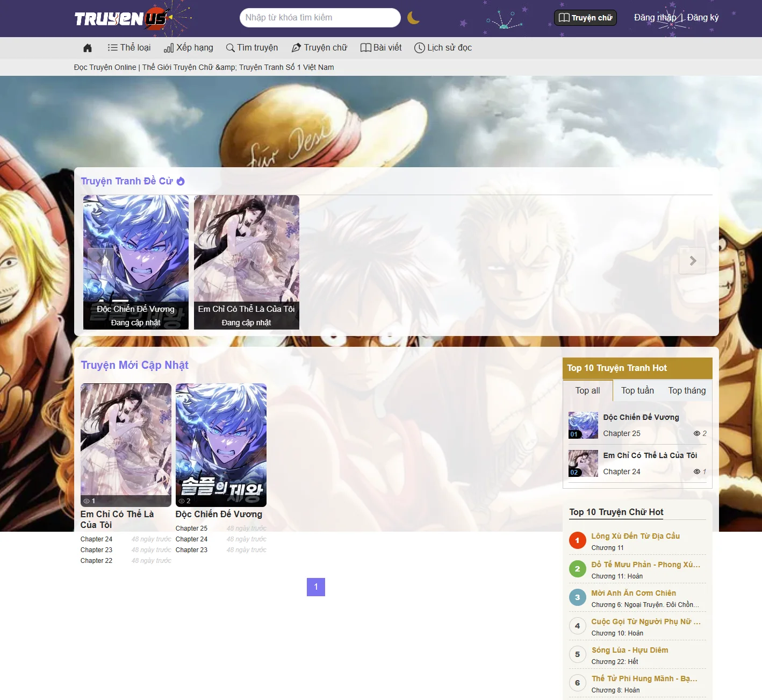Image resolution: width=762 pixels, height=700 pixels.
Task: Switch to Top tuần tab
Action: pyautogui.click(x=637, y=391)
